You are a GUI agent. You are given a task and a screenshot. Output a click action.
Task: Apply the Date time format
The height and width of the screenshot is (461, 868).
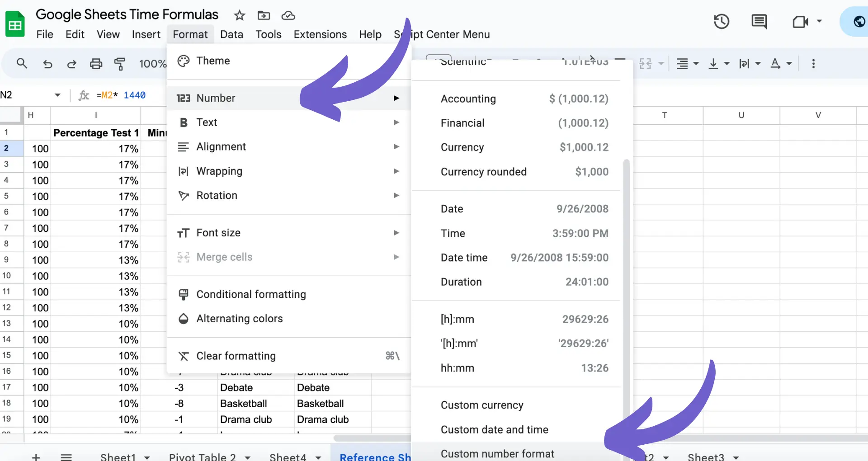(517, 258)
